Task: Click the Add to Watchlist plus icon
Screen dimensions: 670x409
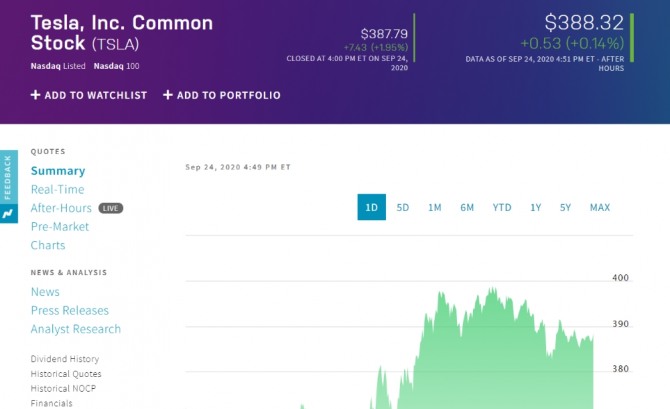Action: [36, 96]
